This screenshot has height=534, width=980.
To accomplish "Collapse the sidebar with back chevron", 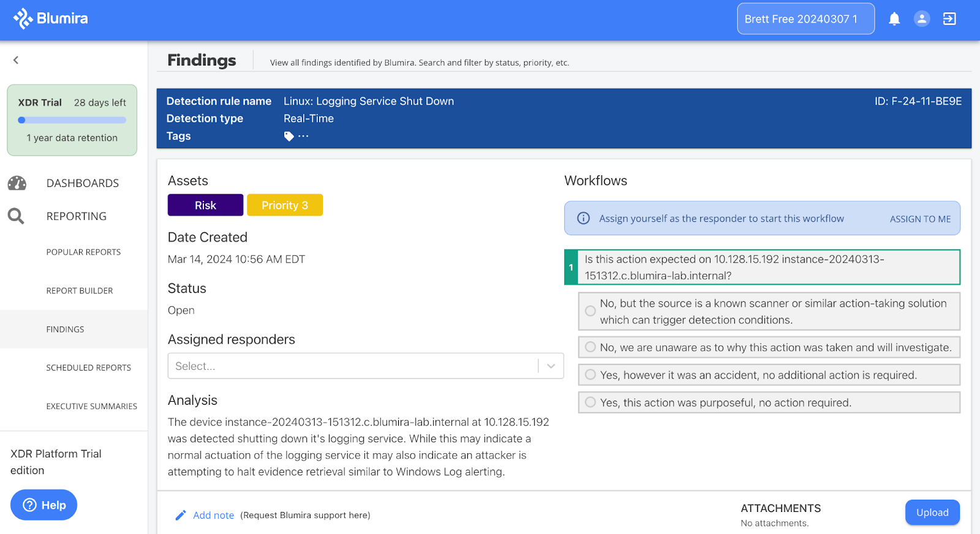I will (x=16, y=60).
